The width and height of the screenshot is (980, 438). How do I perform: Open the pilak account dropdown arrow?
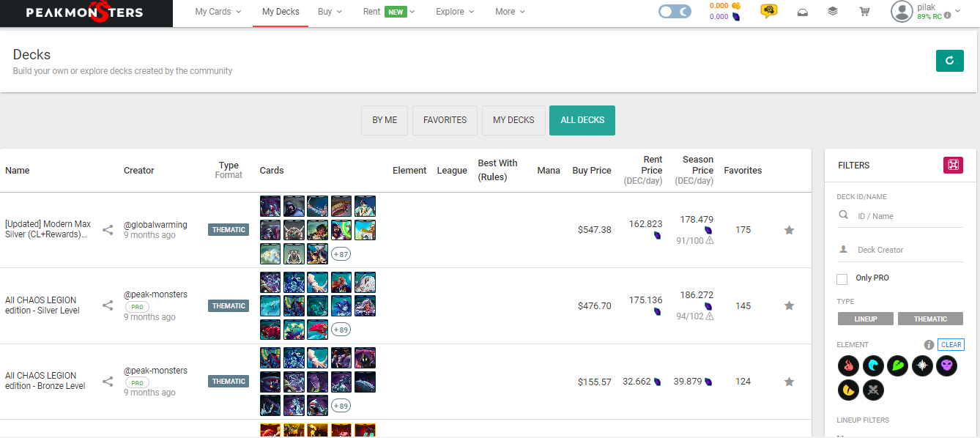coord(958,10)
